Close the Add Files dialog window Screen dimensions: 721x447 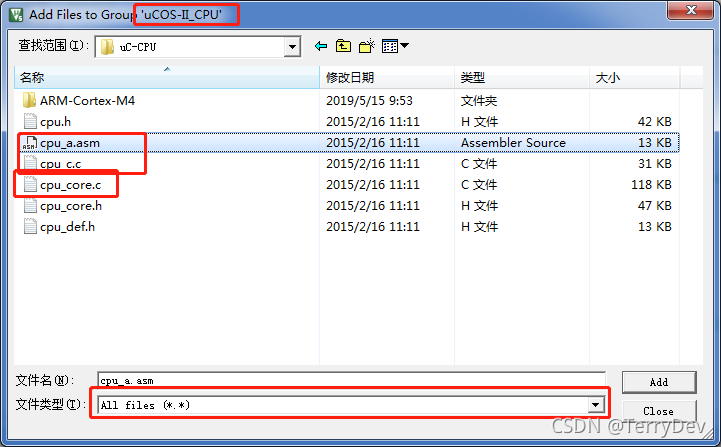(x=691, y=10)
